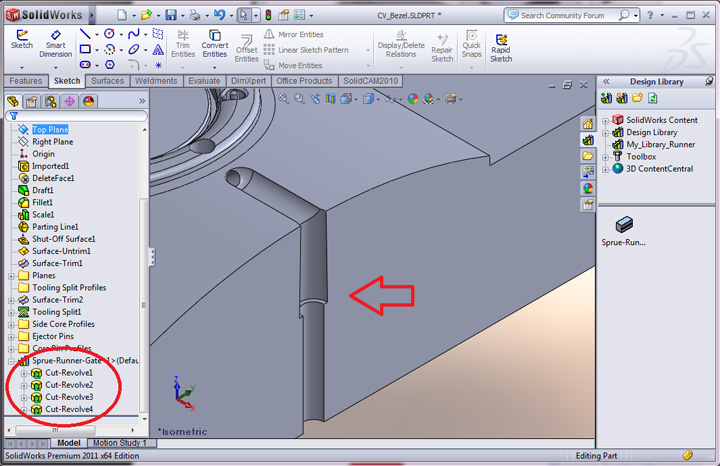The width and height of the screenshot is (720, 466).
Task: Expand the Side Core Profiles folder
Action: (x=11, y=325)
